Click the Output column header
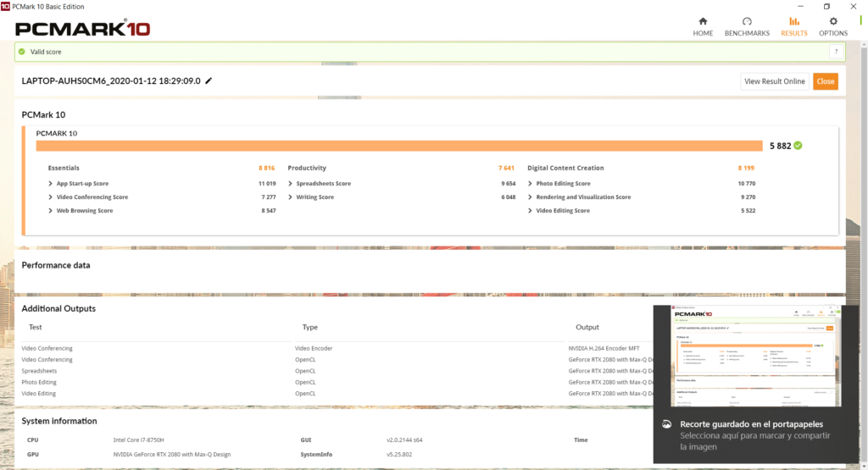 click(x=587, y=328)
